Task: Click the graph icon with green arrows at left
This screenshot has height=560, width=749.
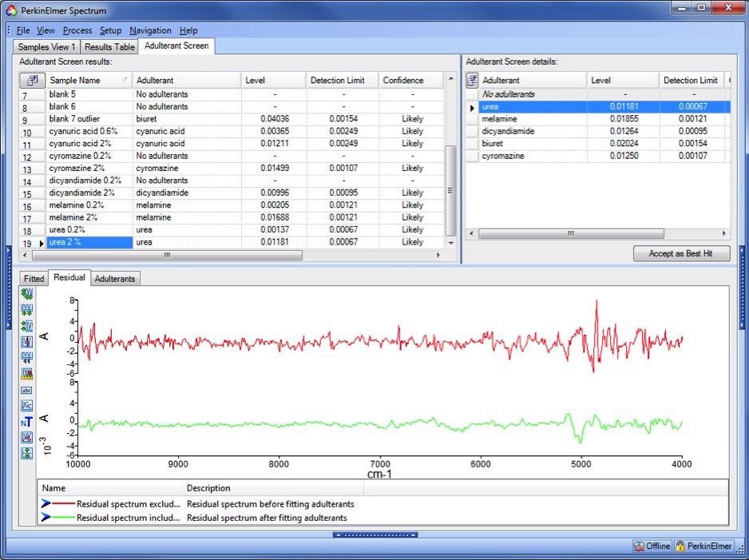Action: point(27,326)
